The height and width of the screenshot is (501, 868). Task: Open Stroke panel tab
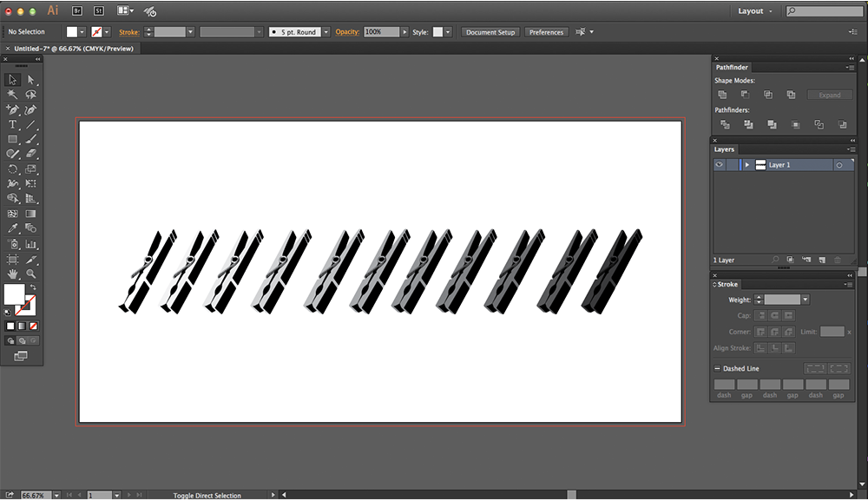(x=725, y=284)
